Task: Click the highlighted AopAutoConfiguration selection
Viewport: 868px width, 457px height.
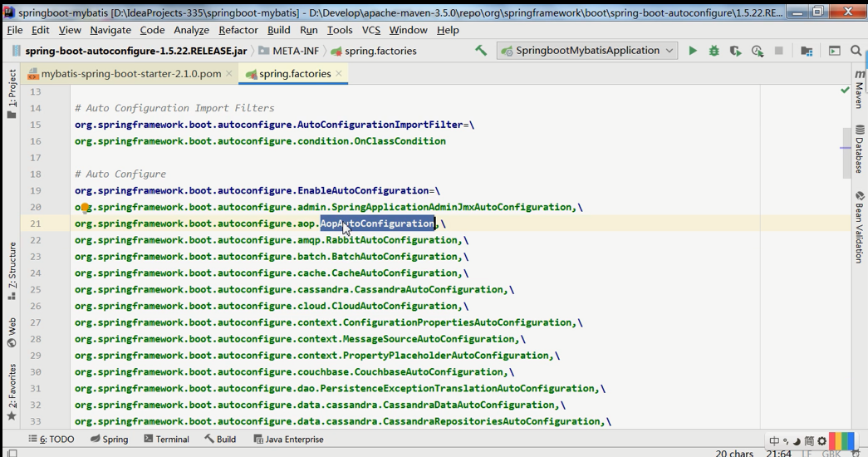Action: (x=378, y=224)
